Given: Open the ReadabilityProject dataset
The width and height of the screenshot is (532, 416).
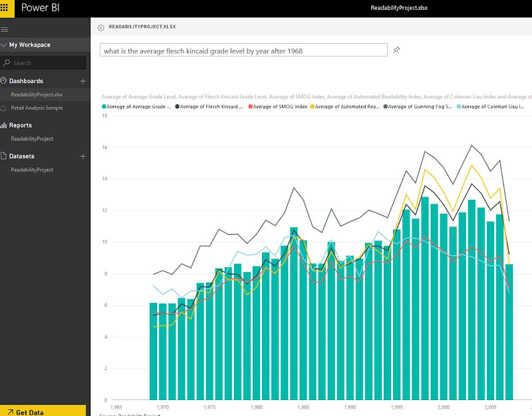Looking at the screenshot, I should tap(32, 169).
